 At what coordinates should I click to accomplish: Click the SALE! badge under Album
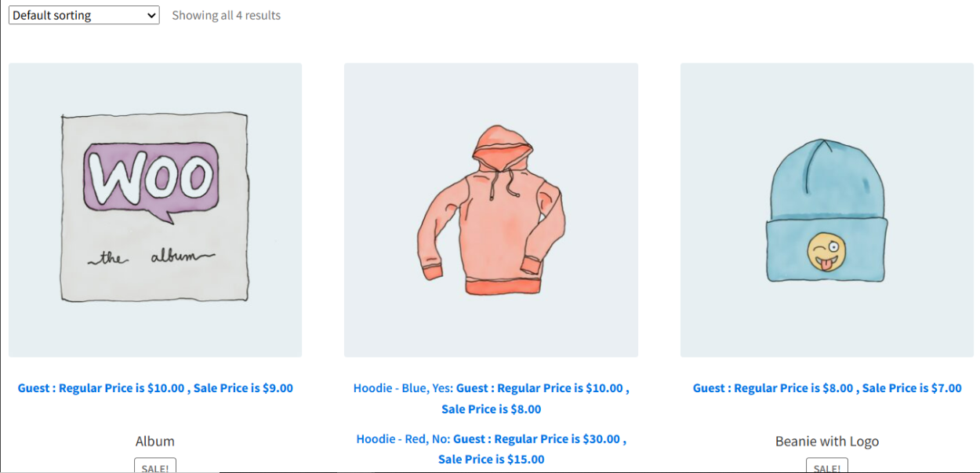[x=155, y=467]
